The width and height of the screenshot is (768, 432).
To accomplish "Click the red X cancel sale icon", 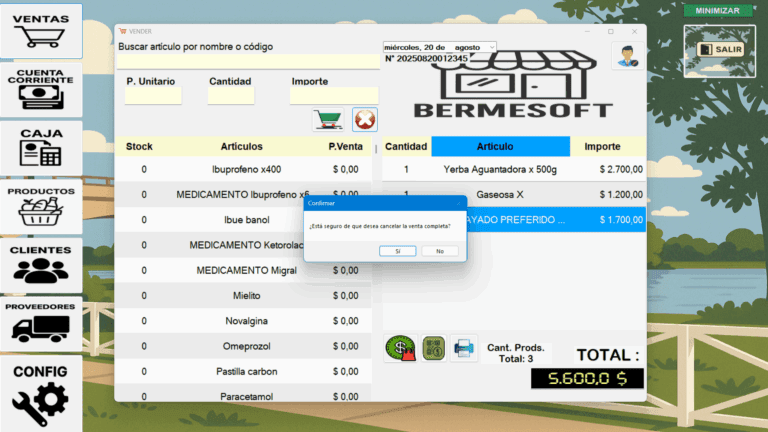I will (x=365, y=120).
